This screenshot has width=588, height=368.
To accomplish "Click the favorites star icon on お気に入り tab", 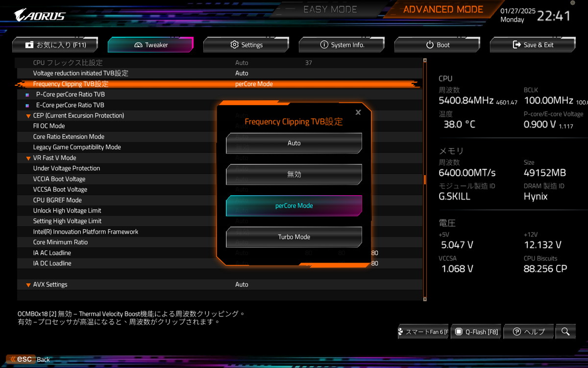I will (x=30, y=45).
